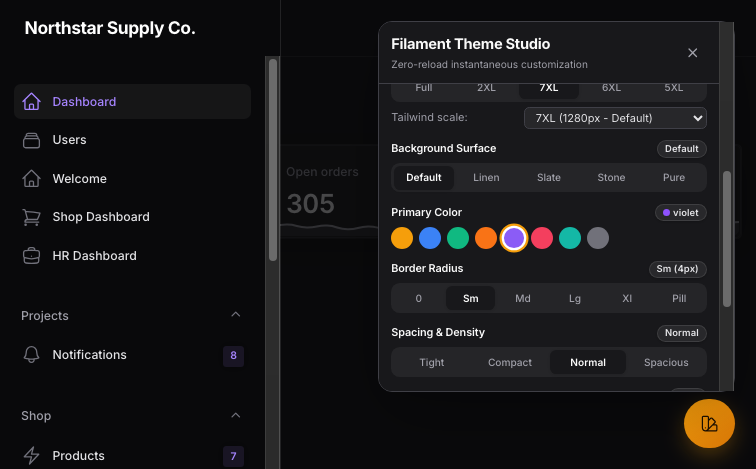Set border radius to 0

(x=418, y=298)
